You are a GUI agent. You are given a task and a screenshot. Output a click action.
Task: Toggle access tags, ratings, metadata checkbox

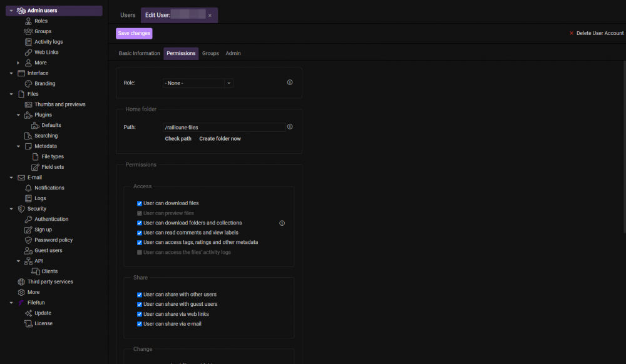140,243
